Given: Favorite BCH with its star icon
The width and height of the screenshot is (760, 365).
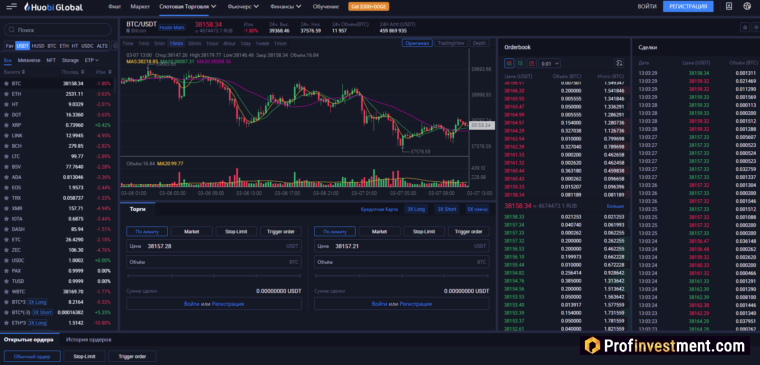Looking at the screenshot, I should coord(6,146).
